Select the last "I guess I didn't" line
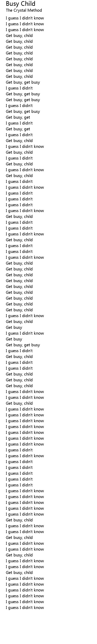 click(x=19, y=485)
